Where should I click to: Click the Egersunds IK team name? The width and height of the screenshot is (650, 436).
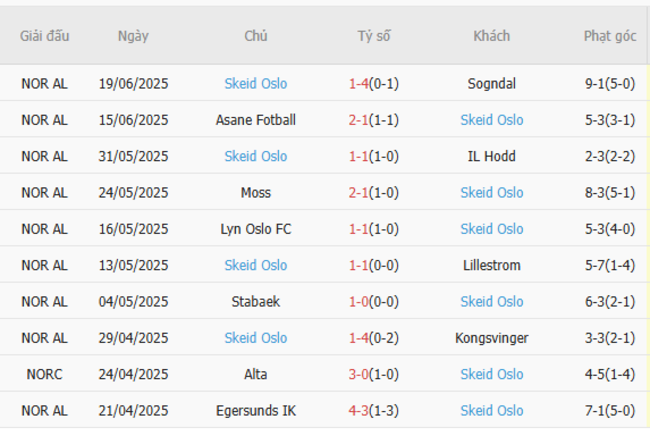(x=256, y=410)
